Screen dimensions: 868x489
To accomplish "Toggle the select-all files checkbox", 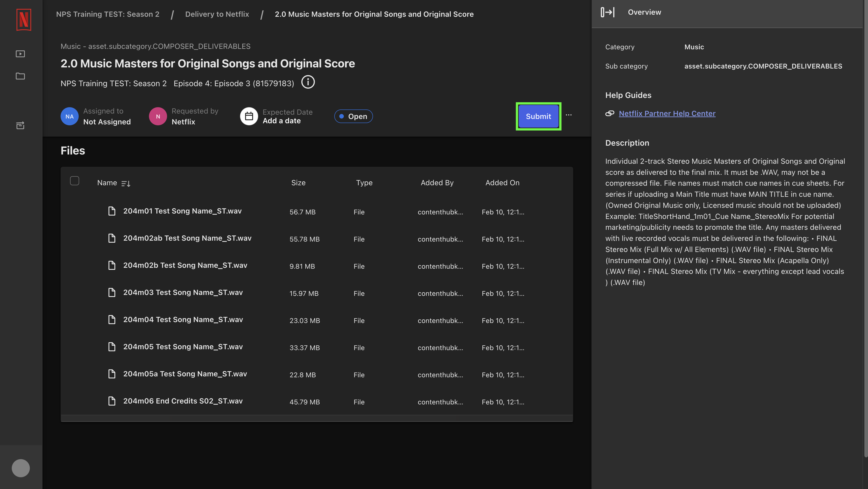I will click(x=74, y=181).
